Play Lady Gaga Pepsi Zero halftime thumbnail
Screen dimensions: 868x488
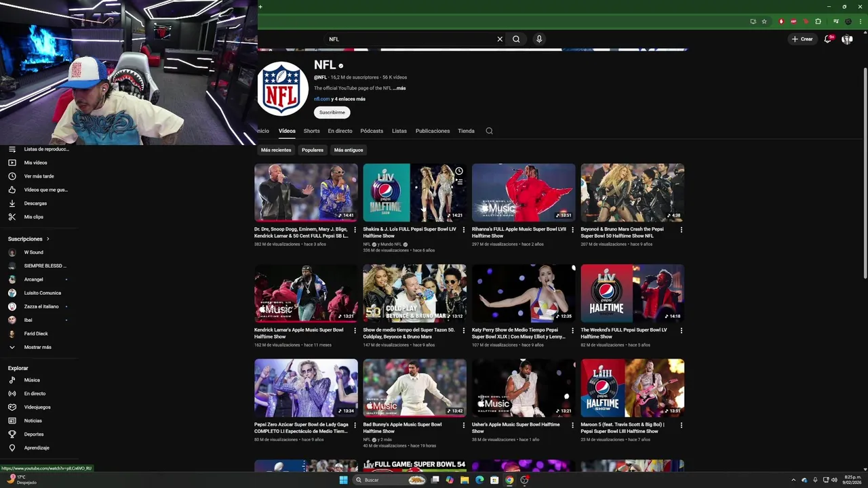[x=306, y=388]
